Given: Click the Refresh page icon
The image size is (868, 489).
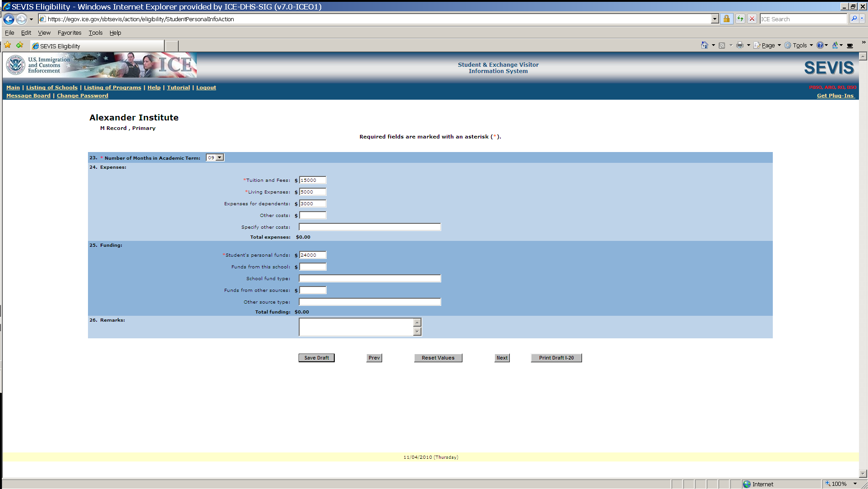Looking at the screenshot, I should [x=740, y=19].
